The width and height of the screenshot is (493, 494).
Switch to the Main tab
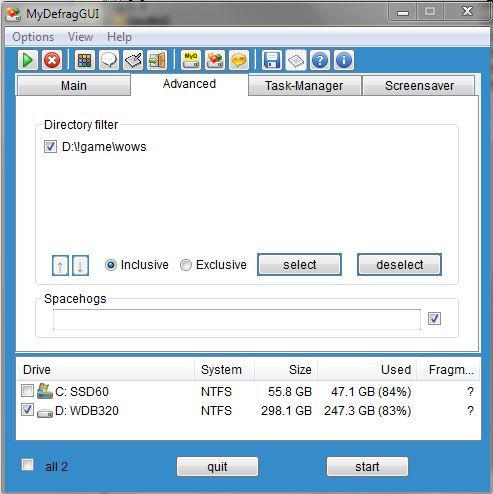click(74, 86)
